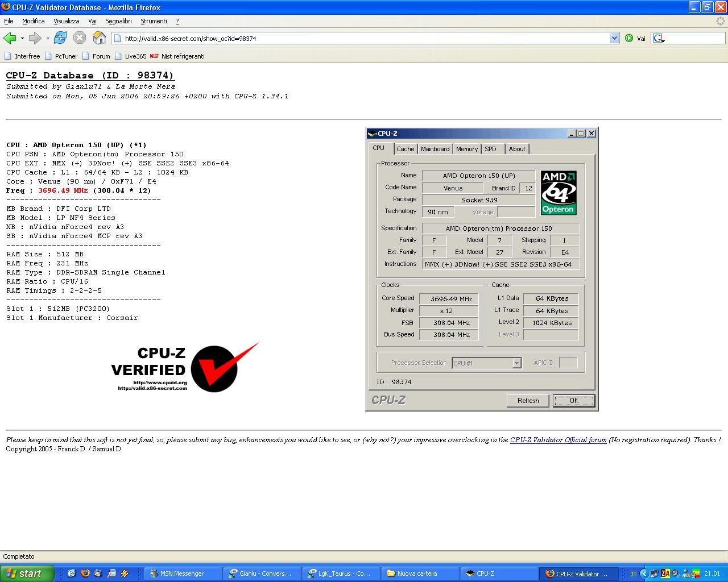Switch to MSN Messenger taskbar button
The image size is (728, 582).
(x=183, y=573)
